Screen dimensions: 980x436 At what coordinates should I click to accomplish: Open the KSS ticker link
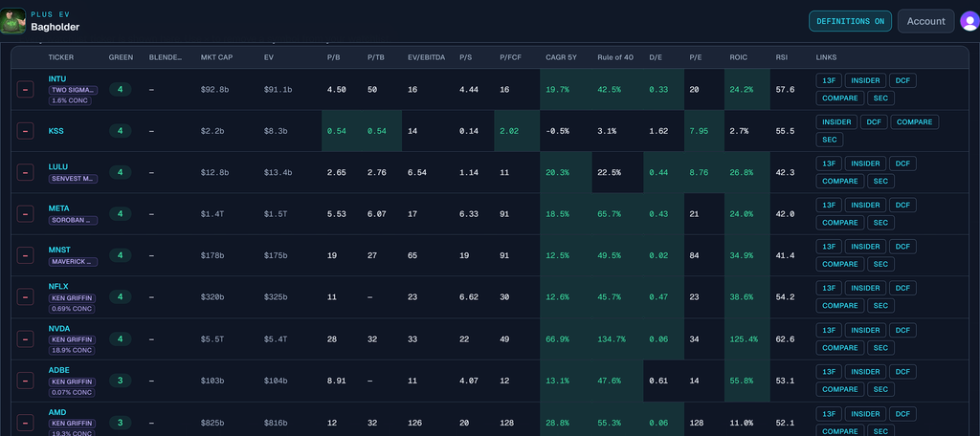pyautogui.click(x=56, y=131)
